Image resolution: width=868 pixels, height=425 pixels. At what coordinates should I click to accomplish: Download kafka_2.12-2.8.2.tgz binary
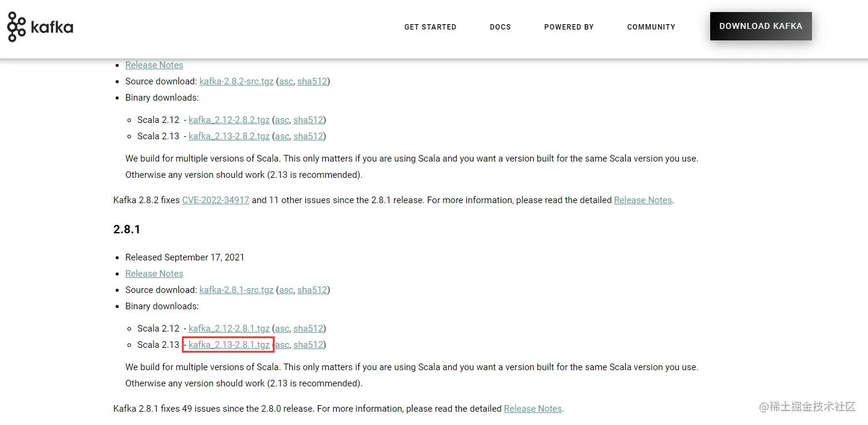(x=229, y=120)
